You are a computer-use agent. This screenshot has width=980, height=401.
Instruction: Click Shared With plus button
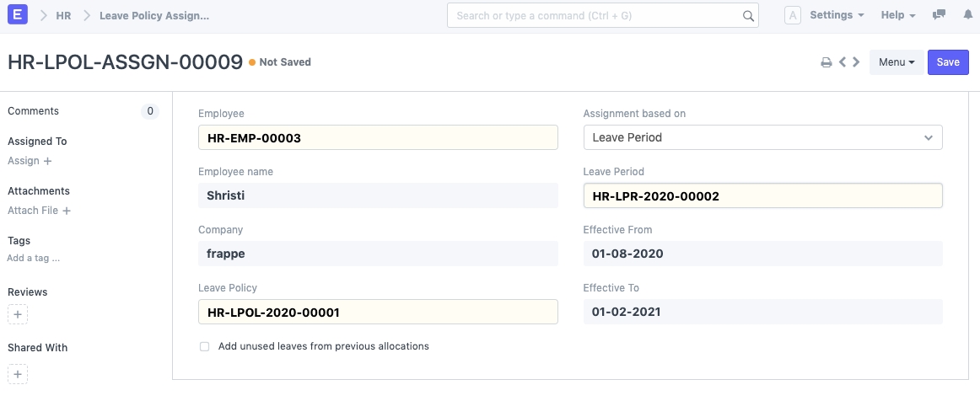(x=19, y=373)
